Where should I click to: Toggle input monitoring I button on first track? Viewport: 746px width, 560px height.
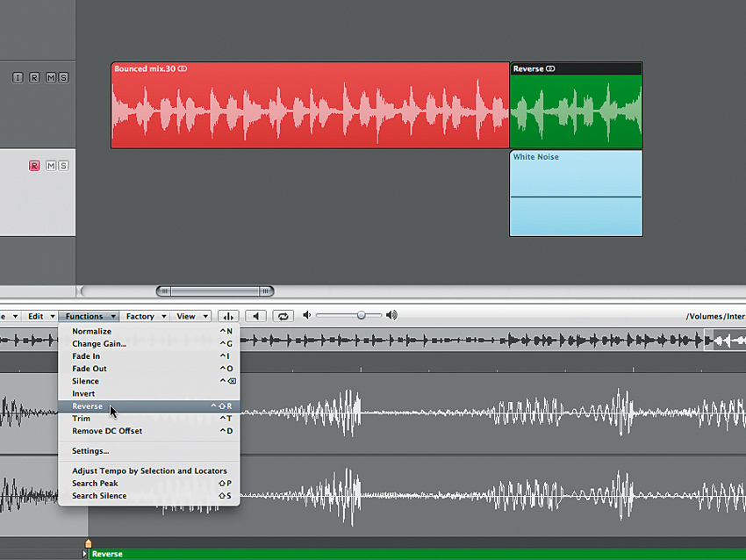coord(18,77)
